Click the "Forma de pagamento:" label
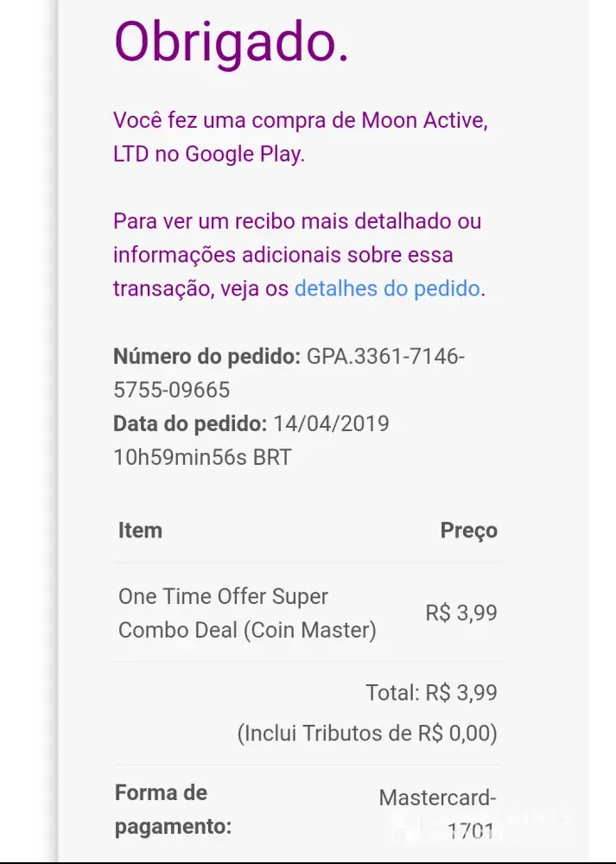The height and width of the screenshot is (864, 616). click(x=173, y=810)
